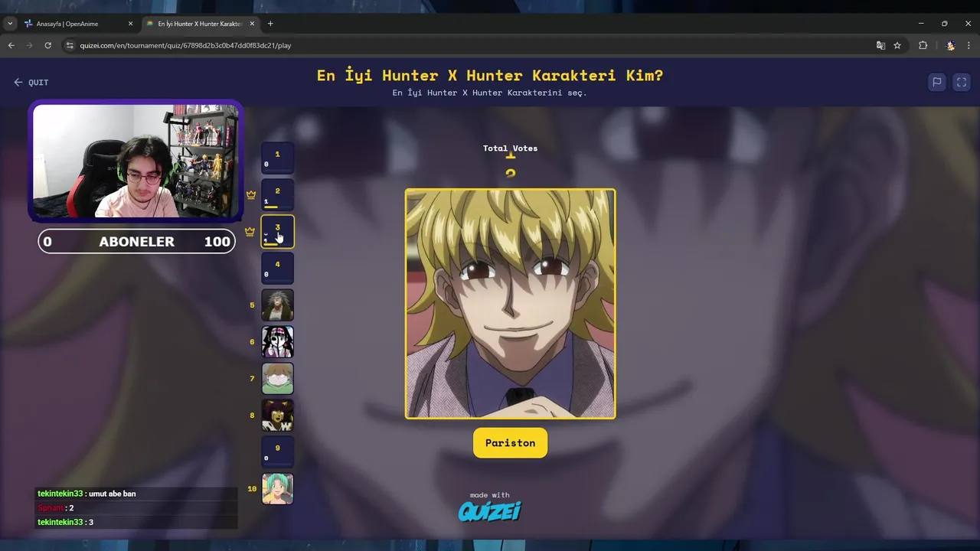The height and width of the screenshot is (551, 980).
Task: Click rank 5 character thumbnail
Action: pyautogui.click(x=277, y=305)
